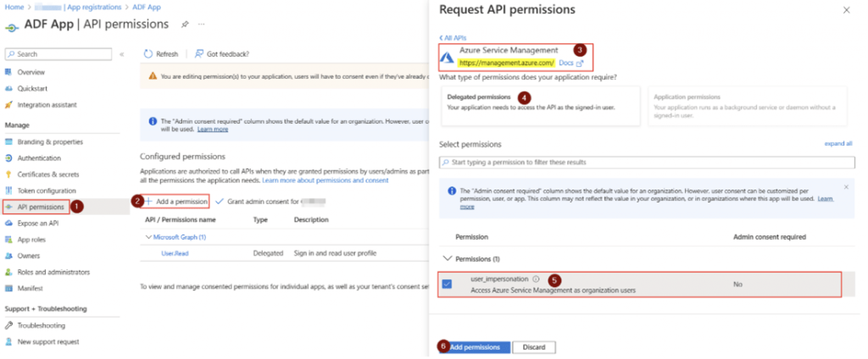Screen dimensions: 868x359
Task: Click the Integration assistant rocket icon
Action: point(8,104)
